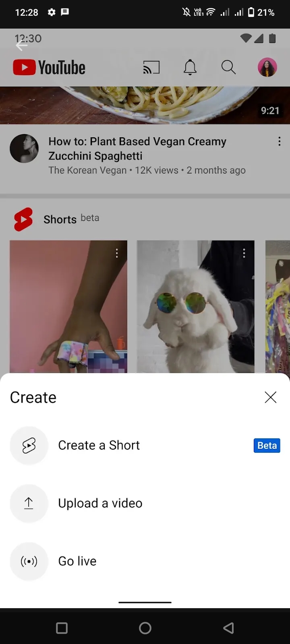Open notifications bell
The width and height of the screenshot is (290, 644).
(x=190, y=67)
